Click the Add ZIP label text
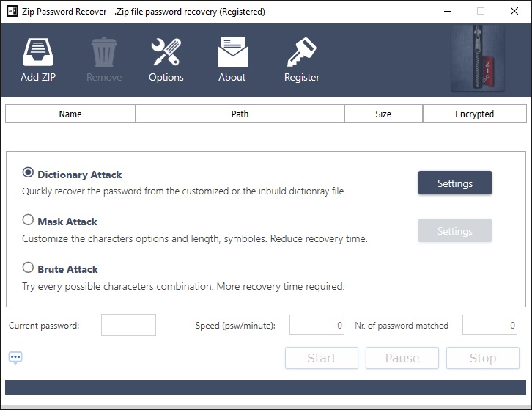The width and height of the screenshot is (532, 410). [38, 78]
